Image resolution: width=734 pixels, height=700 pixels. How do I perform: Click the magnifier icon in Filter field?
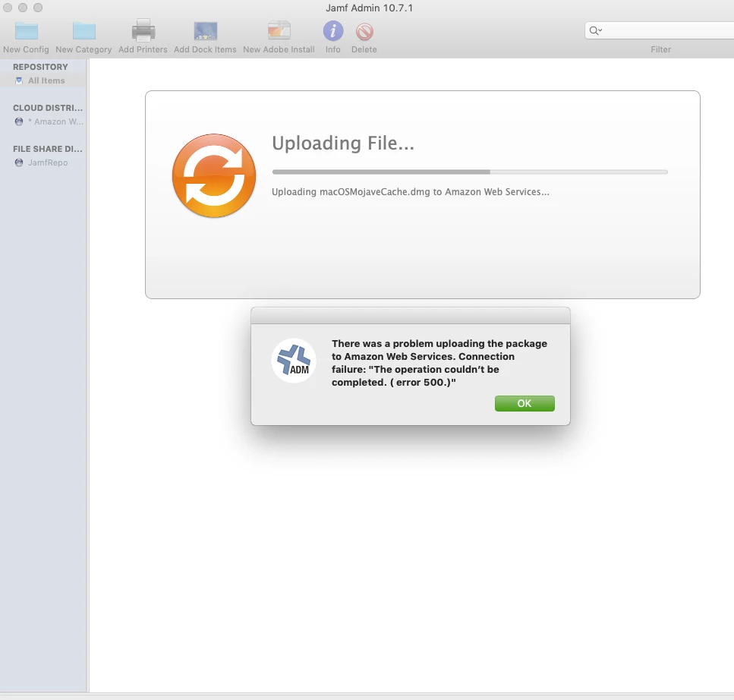(595, 31)
